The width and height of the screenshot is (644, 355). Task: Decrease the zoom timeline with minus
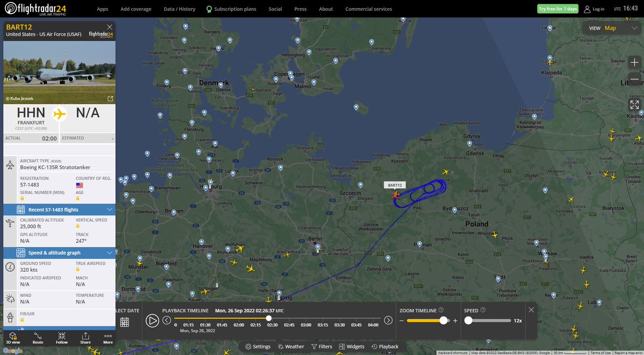[401, 321]
